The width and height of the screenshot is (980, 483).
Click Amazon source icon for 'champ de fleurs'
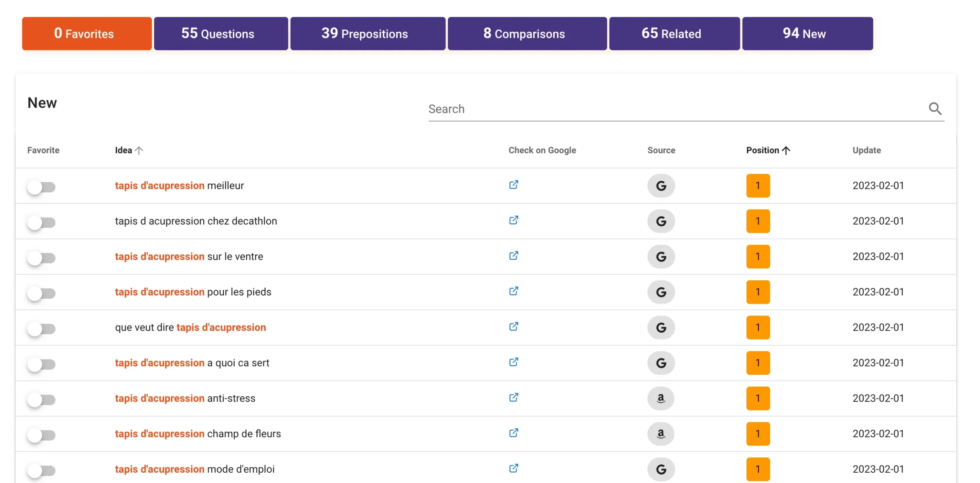coord(661,434)
